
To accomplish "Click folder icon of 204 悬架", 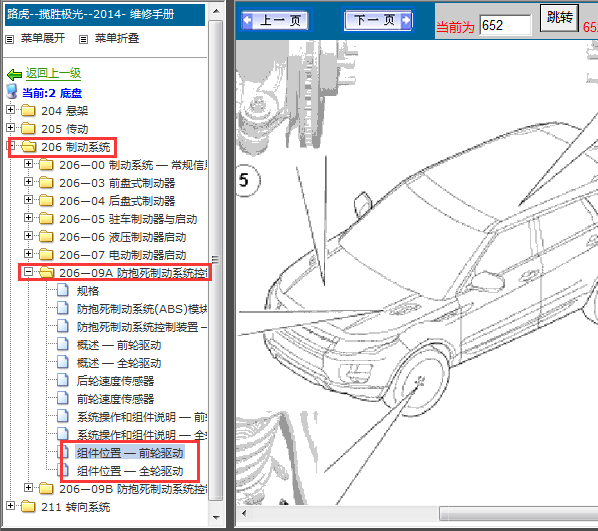I will tap(28, 111).
